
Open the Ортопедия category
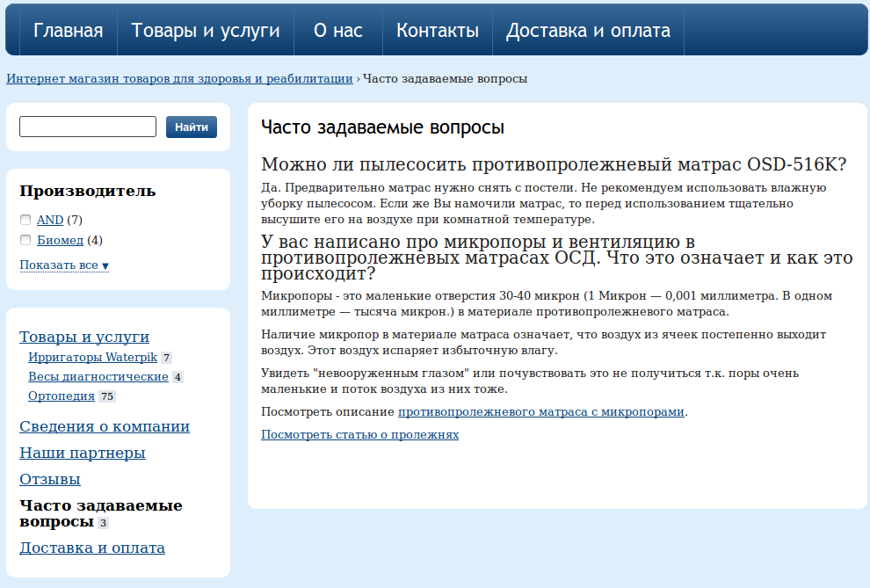62,396
